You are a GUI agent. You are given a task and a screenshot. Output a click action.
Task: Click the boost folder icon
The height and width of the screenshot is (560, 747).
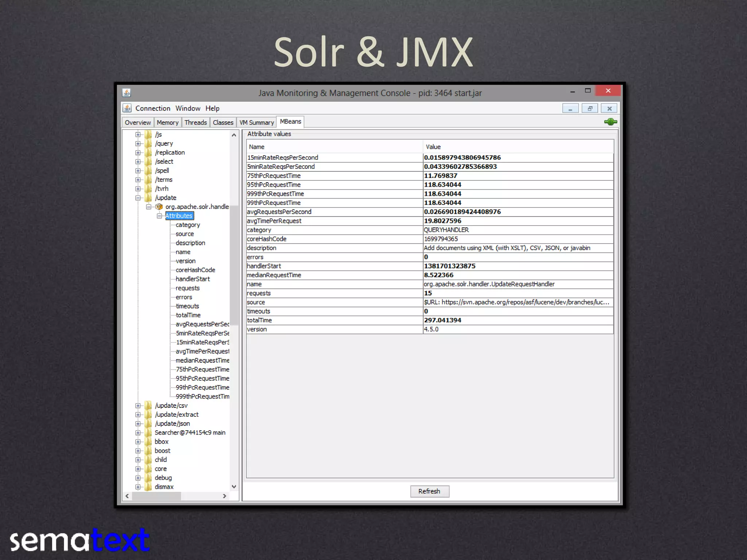148,451
